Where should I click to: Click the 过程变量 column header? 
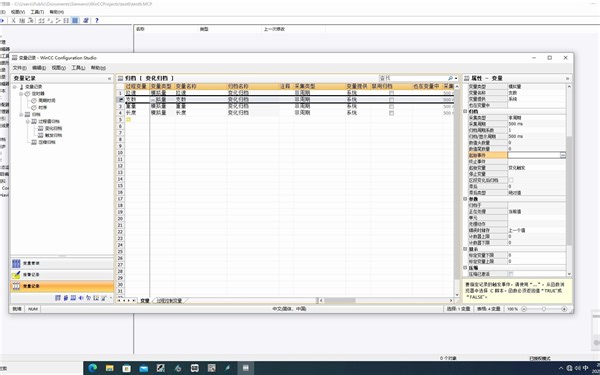coord(137,86)
